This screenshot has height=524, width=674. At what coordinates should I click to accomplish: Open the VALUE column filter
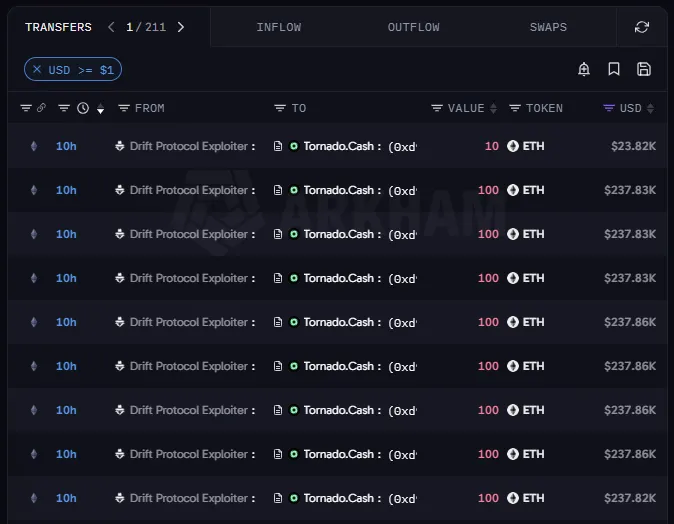(437, 108)
